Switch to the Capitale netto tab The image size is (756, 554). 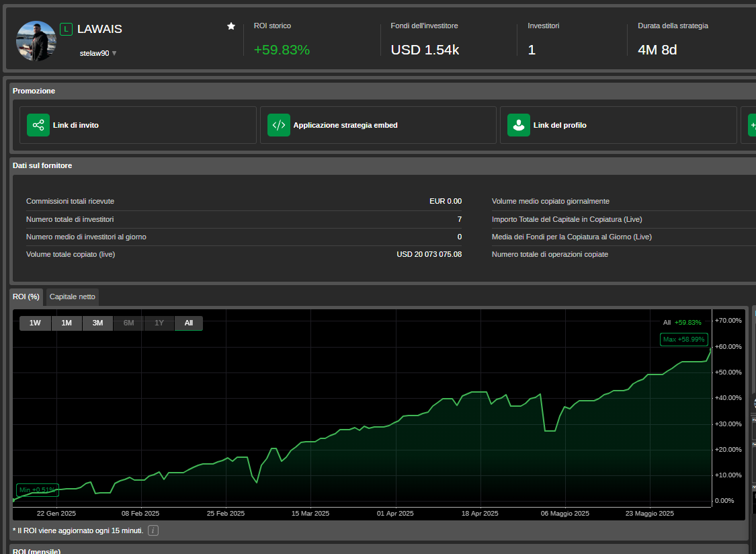click(x=72, y=296)
